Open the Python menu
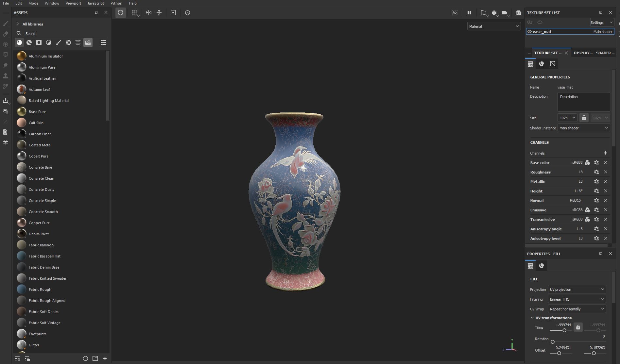 116,3
